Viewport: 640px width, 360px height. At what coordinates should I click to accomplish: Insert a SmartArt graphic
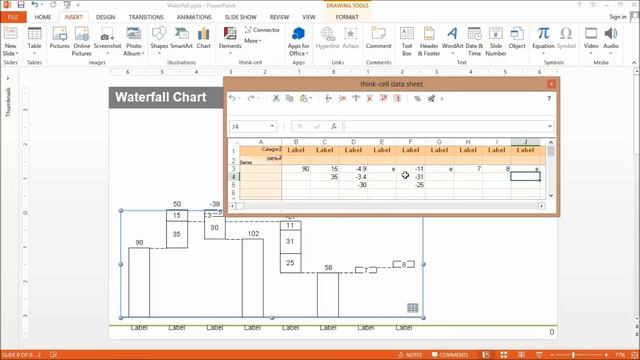[181, 38]
